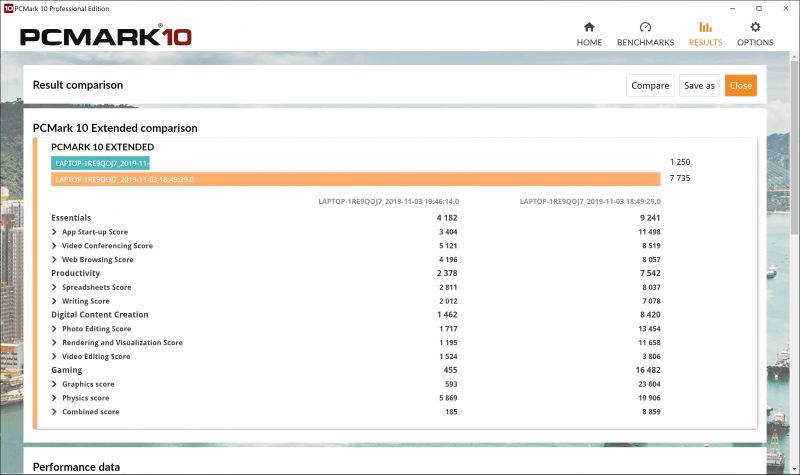The height and width of the screenshot is (475, 800).
Task: Click the Result comparison heading
Action: pyautogui.click(x=78, y=85)
